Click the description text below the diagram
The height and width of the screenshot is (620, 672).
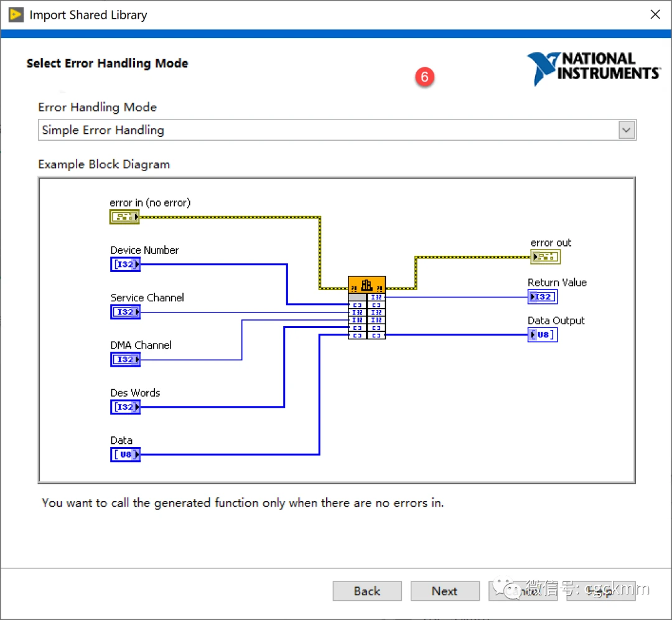pyautogui.click(x=243, y=503)
